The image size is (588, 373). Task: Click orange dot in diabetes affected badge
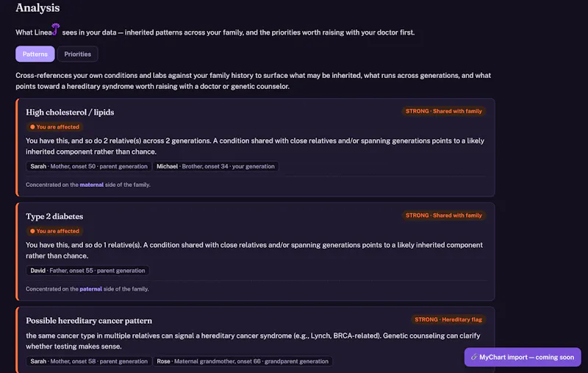(32, 231)
